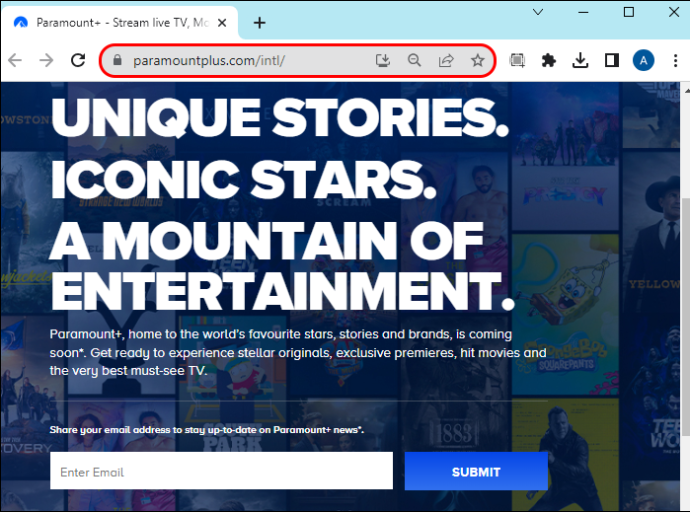Open the screenshot capture extension icon
The width and height of the screenshot is (690, 512).
tap(517, 60)
